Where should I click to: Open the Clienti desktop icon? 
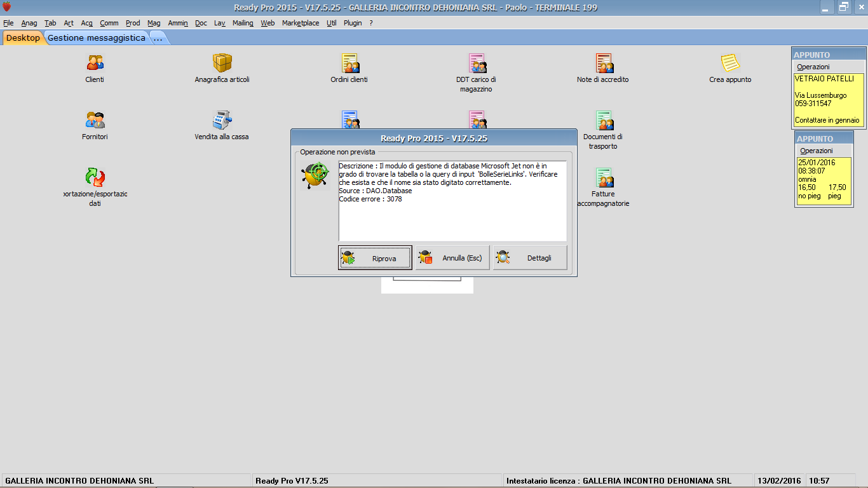pos(95,63)
